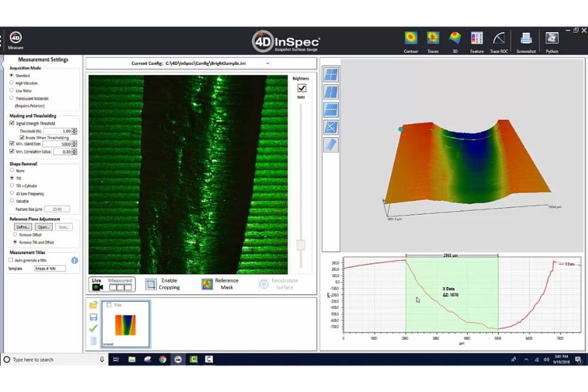Click the Enable Cropping icon

151,284
